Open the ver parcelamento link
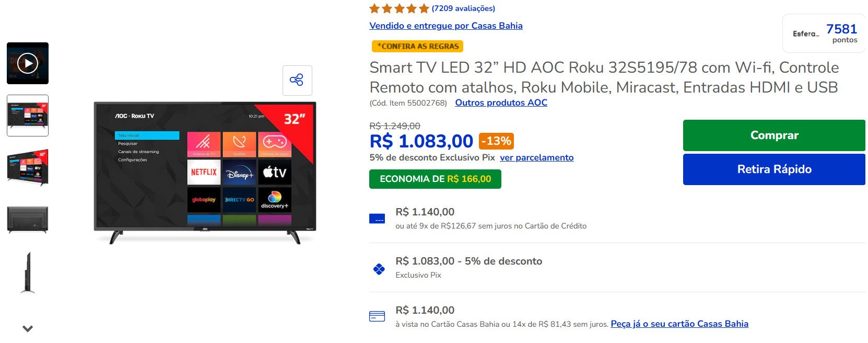The image size is (868, 343). coord(537,158)
